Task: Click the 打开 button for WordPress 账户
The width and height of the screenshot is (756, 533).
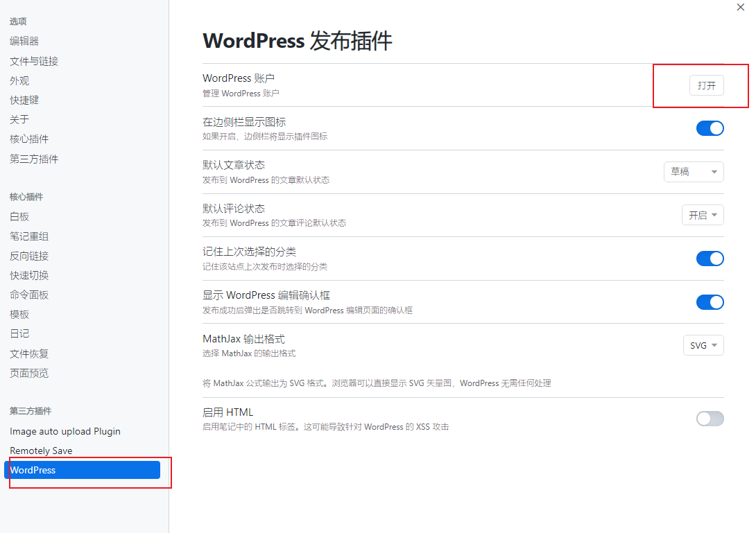Action: click(x=706, y=85)
